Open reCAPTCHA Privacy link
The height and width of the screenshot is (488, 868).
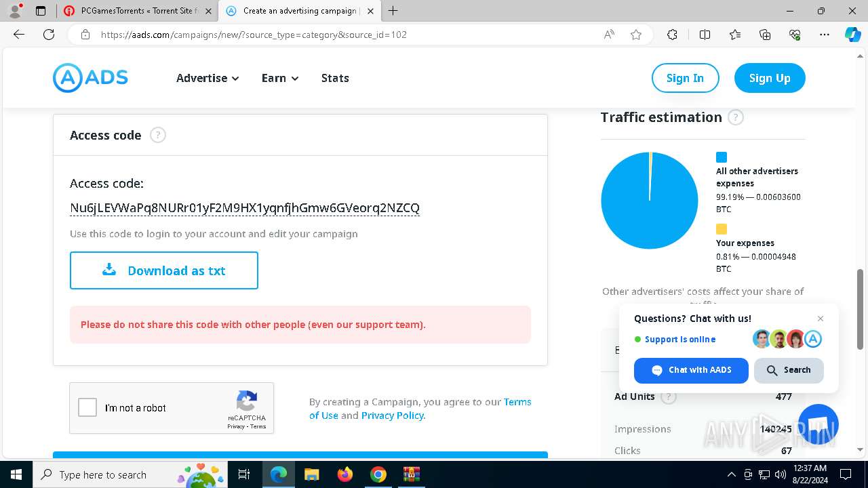coord(236,426)
